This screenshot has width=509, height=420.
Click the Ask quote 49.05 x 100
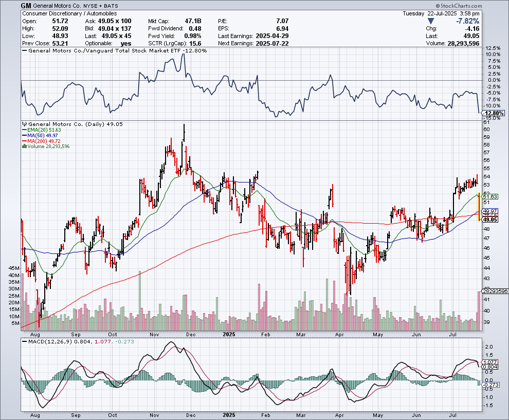coord(115,21)
